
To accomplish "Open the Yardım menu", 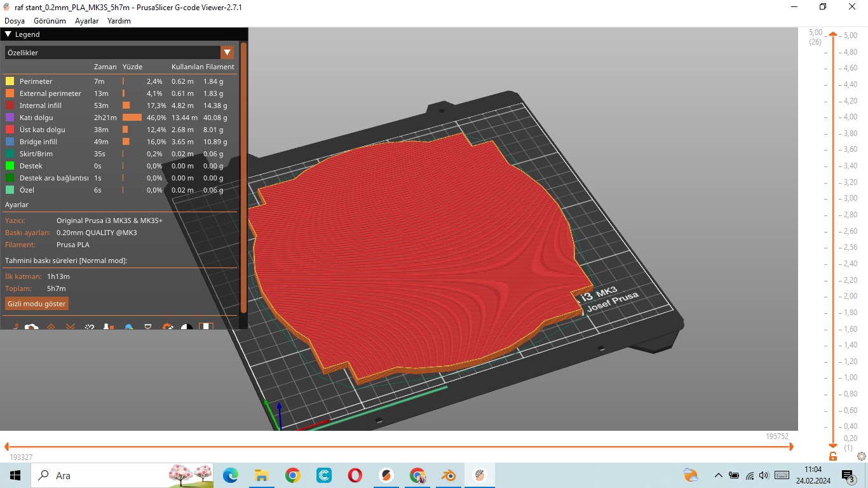I will (x=119, y=21).
